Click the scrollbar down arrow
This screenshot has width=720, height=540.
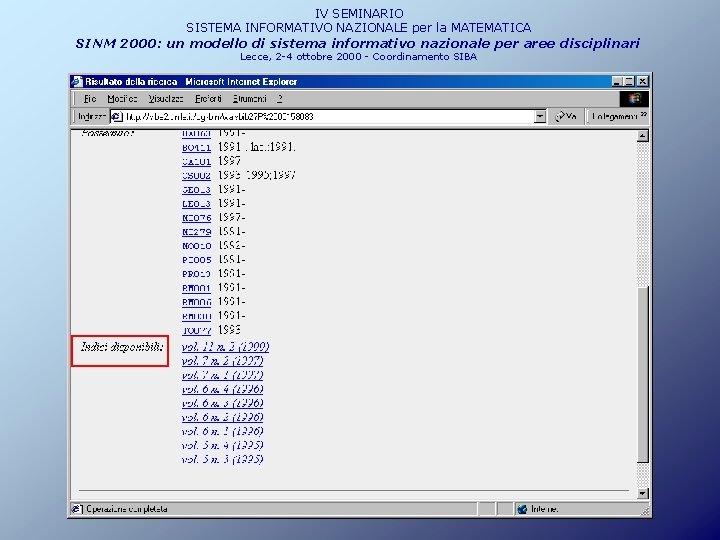[x=643, y=494]
